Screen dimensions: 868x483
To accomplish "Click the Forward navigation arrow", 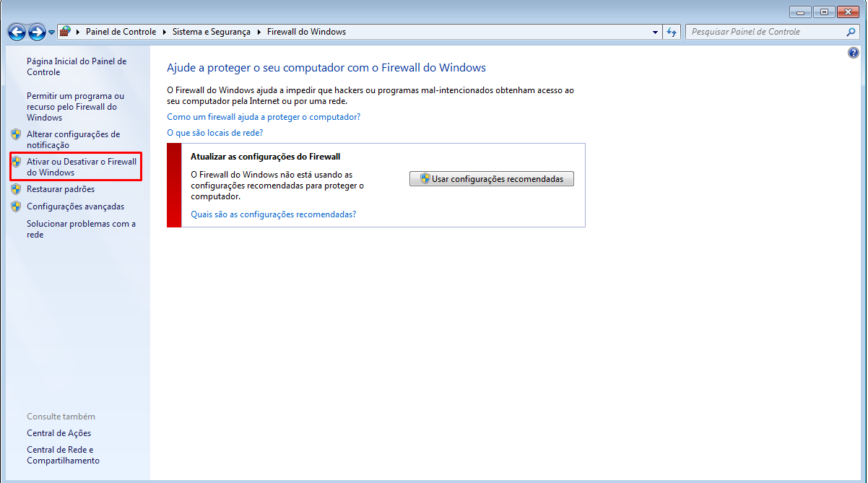I will (37, 32).
